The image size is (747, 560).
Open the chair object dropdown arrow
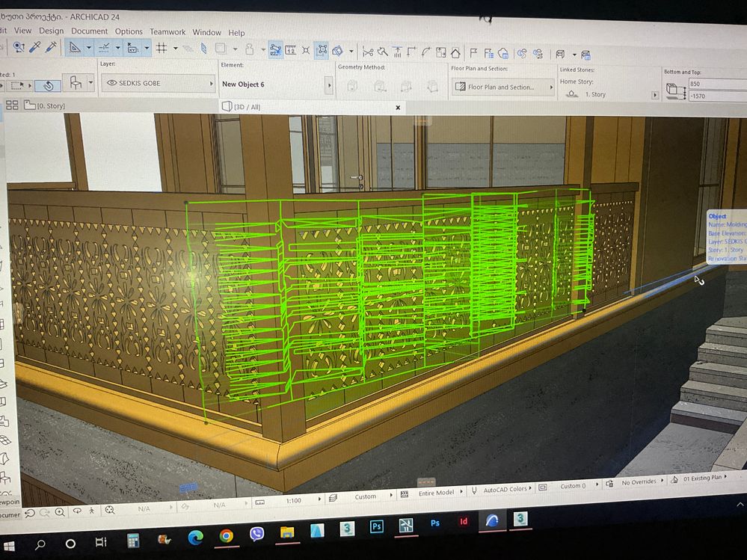point(91,83)
